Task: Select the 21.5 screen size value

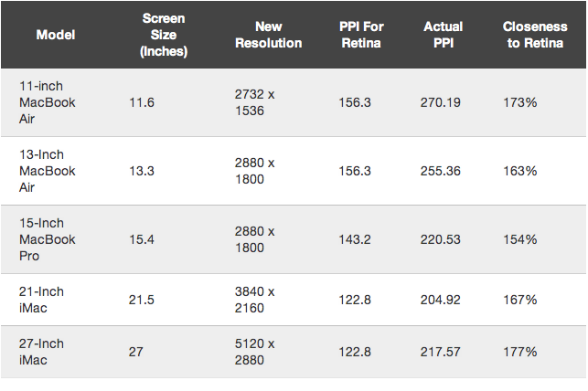Action: pyautogui.click(x=142, y=300)
